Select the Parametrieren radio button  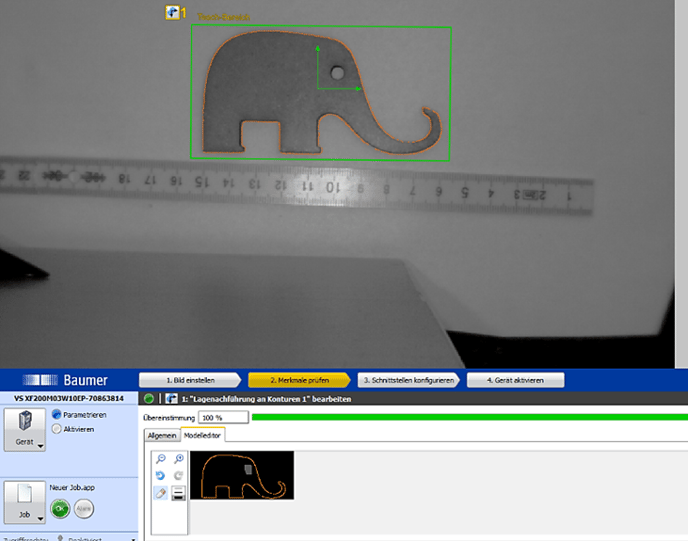(55, 414)
